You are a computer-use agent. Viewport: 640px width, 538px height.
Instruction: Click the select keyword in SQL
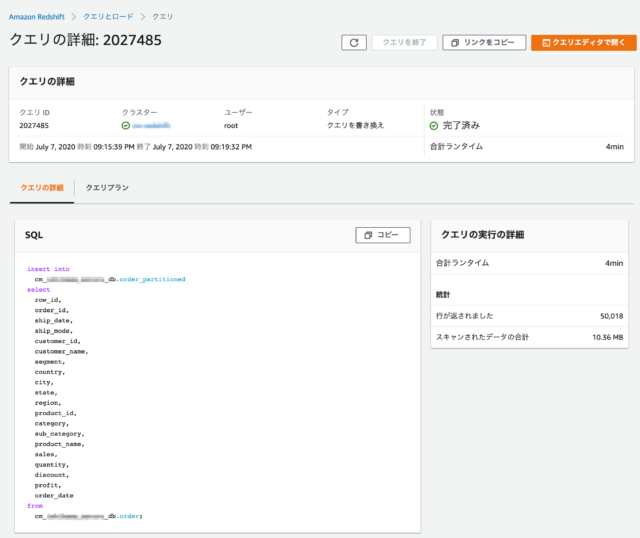point(38,289)
